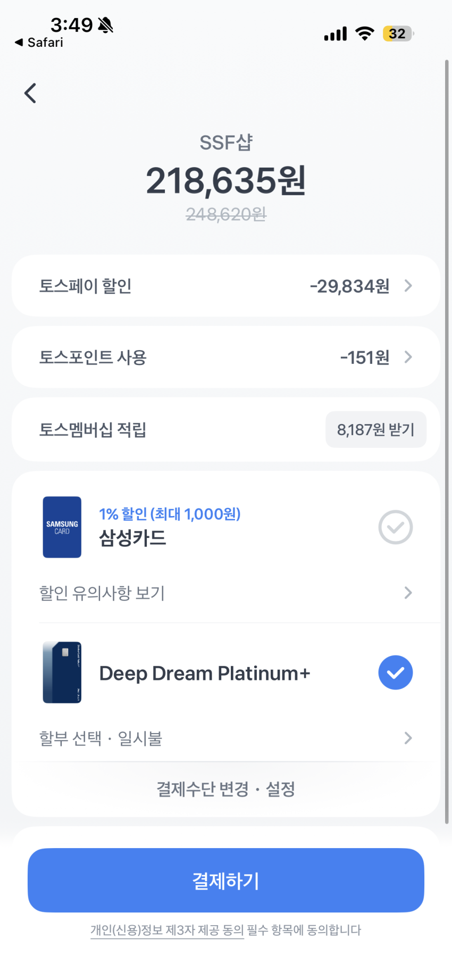Screen dimensions: 452x980
Task: Tap the Deep Dream Platinum+ card image
Action: [62, 672]
